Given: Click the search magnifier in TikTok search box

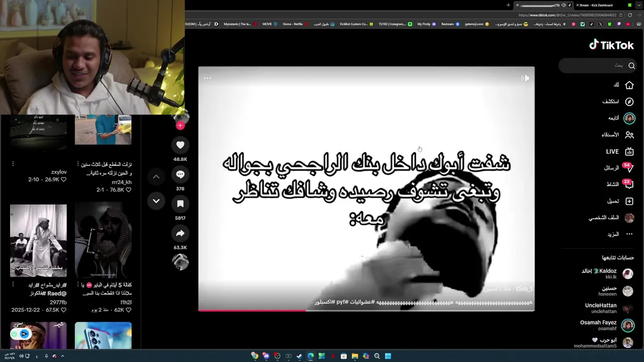Looking at the screenshot, I should click(631, 65).
